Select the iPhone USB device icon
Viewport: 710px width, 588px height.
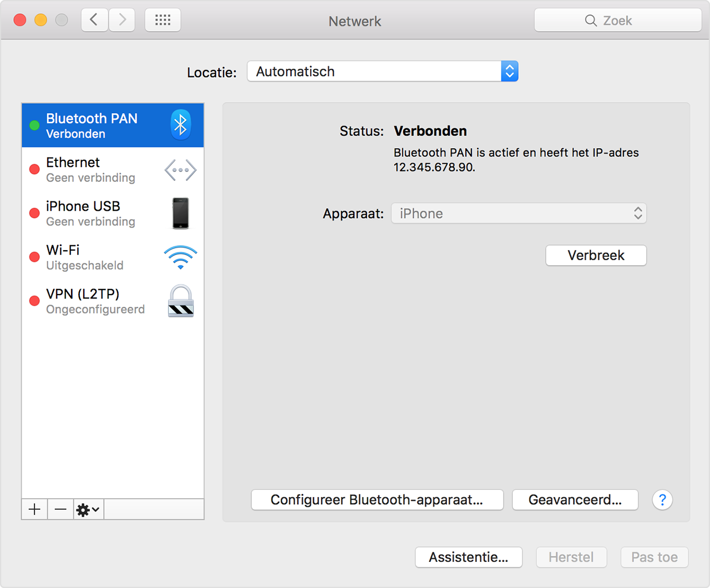[x=180, y=213]
